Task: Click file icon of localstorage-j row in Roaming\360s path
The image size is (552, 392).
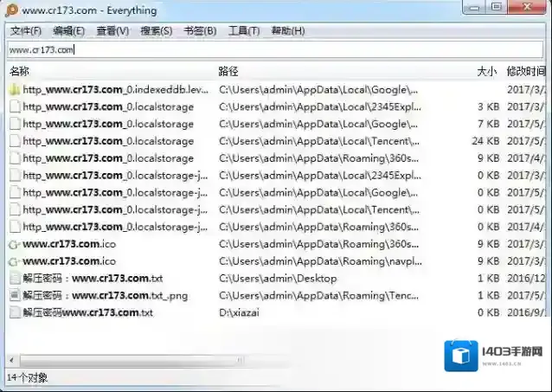Action: [15, 227]
